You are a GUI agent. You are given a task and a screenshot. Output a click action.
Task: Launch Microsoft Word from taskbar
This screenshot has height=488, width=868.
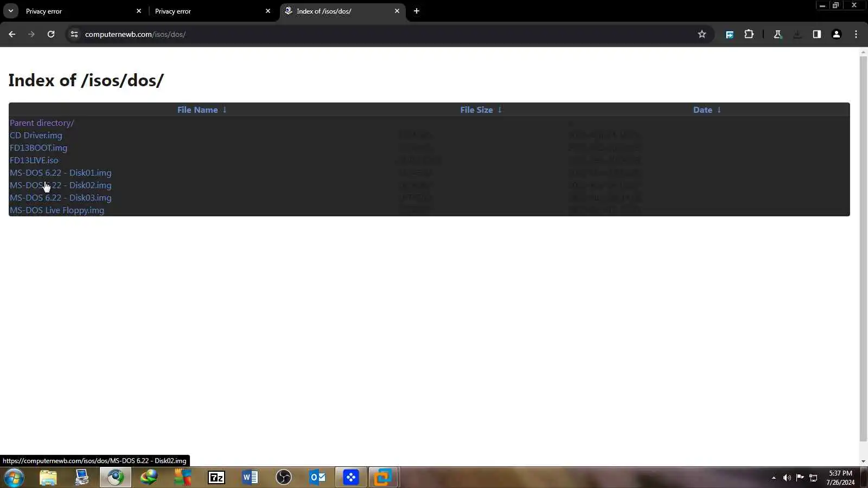pyautogui.click(x=250, y=478)
